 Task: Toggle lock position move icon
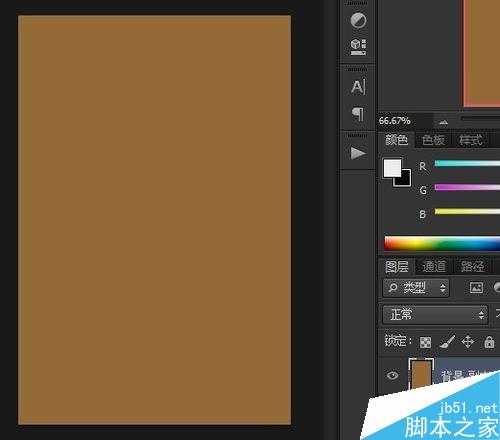pyautogui.click(x=468, y=342)
